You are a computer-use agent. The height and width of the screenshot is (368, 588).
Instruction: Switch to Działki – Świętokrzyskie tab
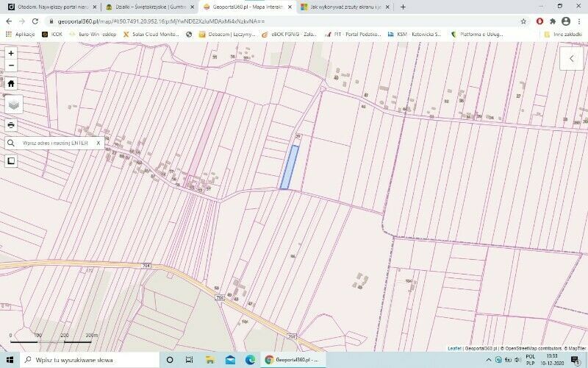pyautogui.click(x=145, y=7)
